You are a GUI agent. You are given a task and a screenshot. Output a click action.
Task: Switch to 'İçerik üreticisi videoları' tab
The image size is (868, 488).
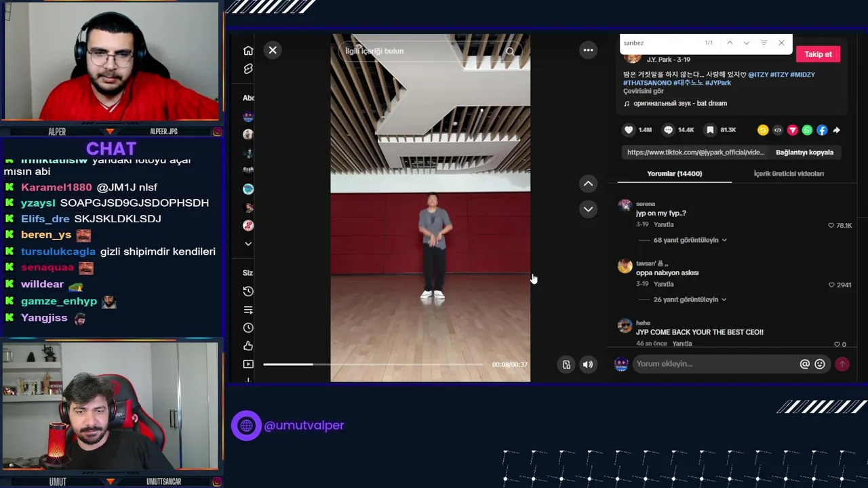[789, 174]
